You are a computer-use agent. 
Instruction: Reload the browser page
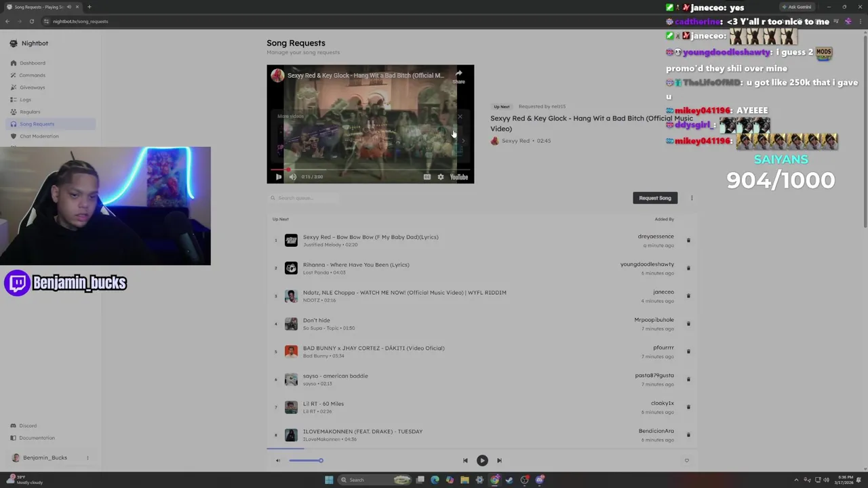point(31,21)
